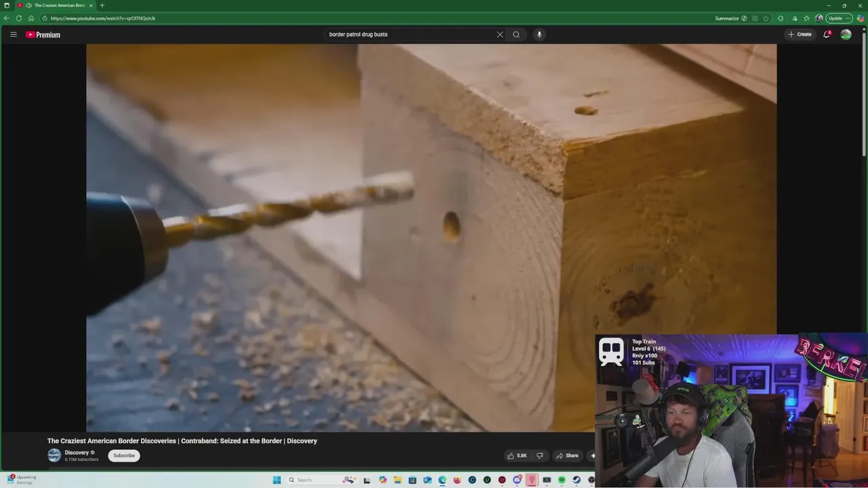Subscribe to the Discovery channel

[124, 455]
